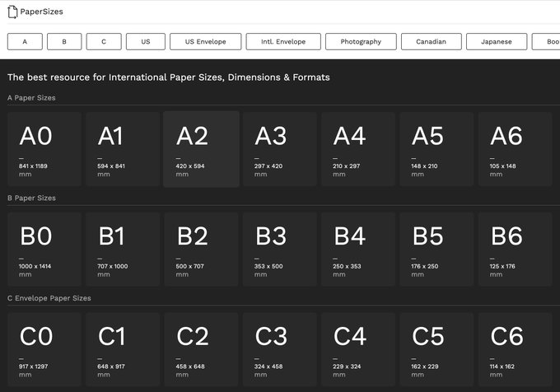Open the B1 paper size card
Screen dimensions: 560x392
pos(123,250)
